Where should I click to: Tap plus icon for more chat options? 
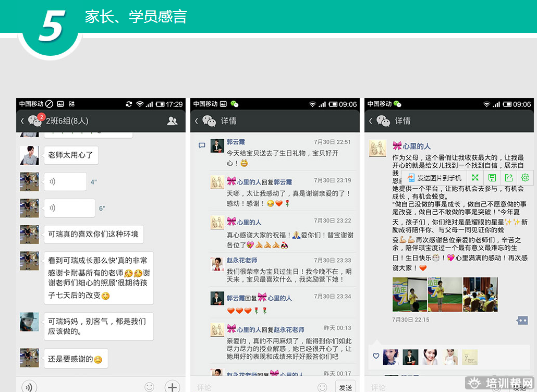(x=172, y=387)
